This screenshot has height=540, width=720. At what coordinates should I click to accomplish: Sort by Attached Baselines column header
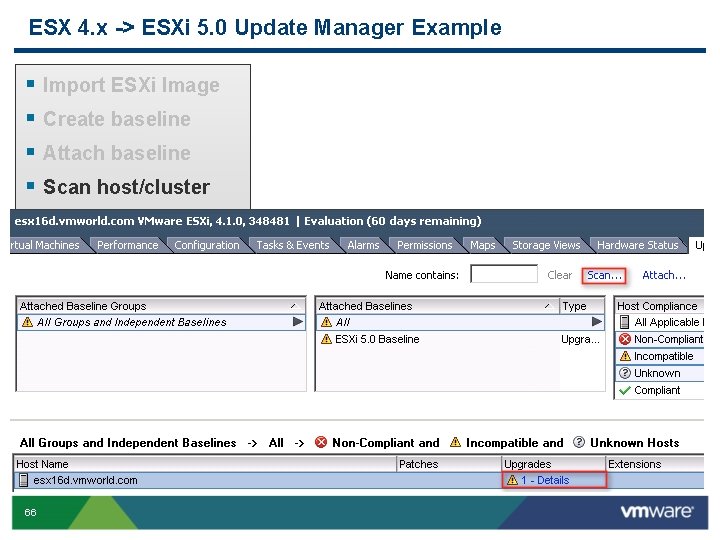[x=438, y=306]
